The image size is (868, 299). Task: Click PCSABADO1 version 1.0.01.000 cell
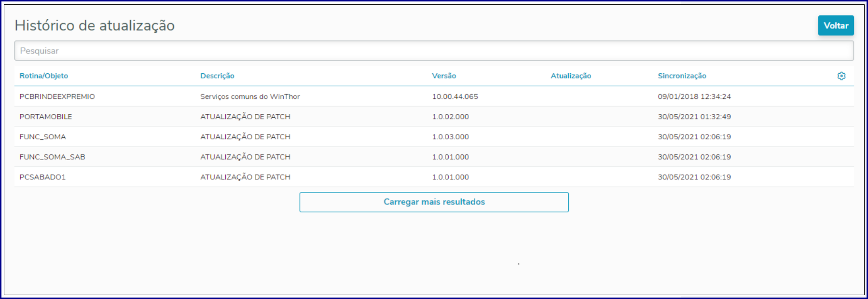(450, 177)
